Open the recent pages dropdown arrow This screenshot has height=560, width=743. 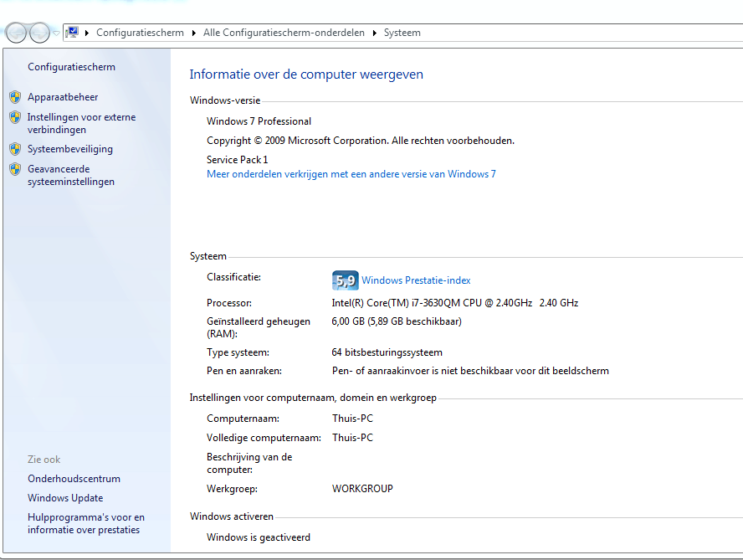click(x=56, y=33)
